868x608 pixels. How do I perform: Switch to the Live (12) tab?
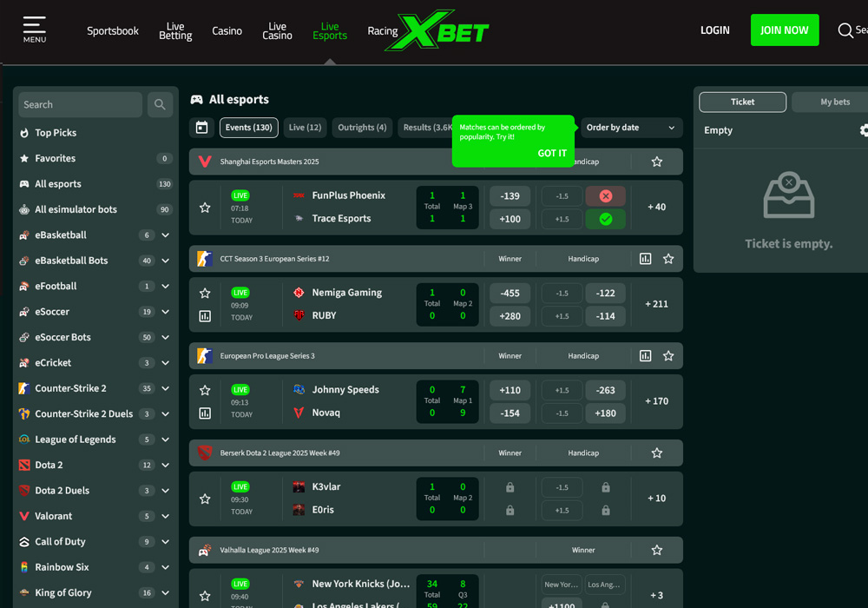tap(304, 128)
